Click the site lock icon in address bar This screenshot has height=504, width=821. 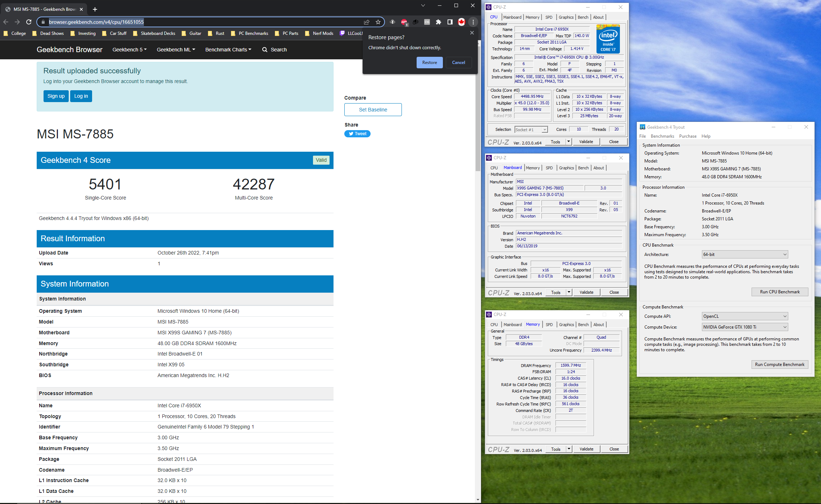43,22
